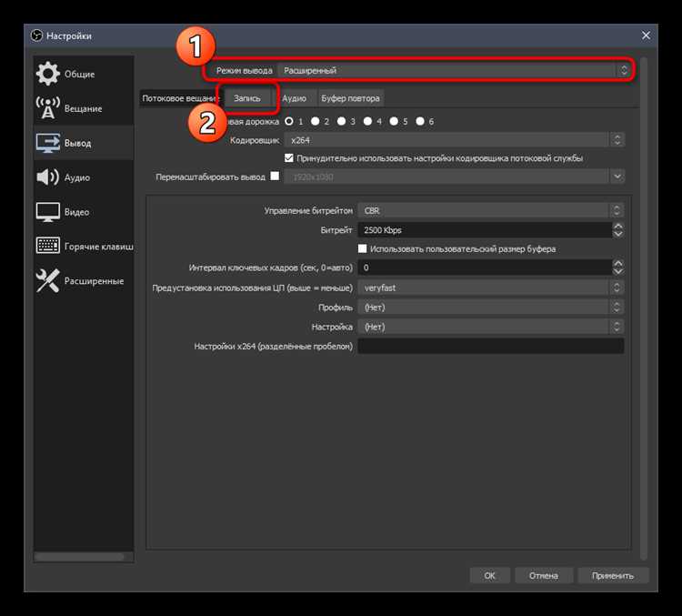
Task: Switch to the Потоковое вещание tab
Action: click(x=181, y=98)
